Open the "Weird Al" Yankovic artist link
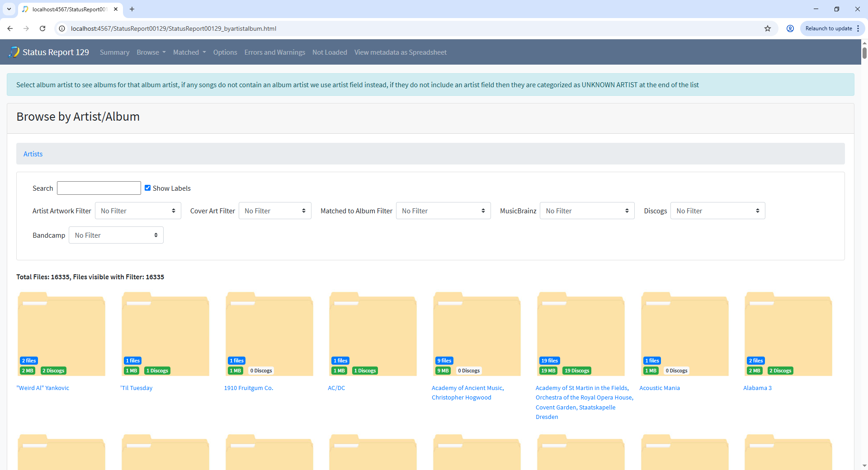The image size is (868, 470). pyautogui.click(x=43, y=388)
